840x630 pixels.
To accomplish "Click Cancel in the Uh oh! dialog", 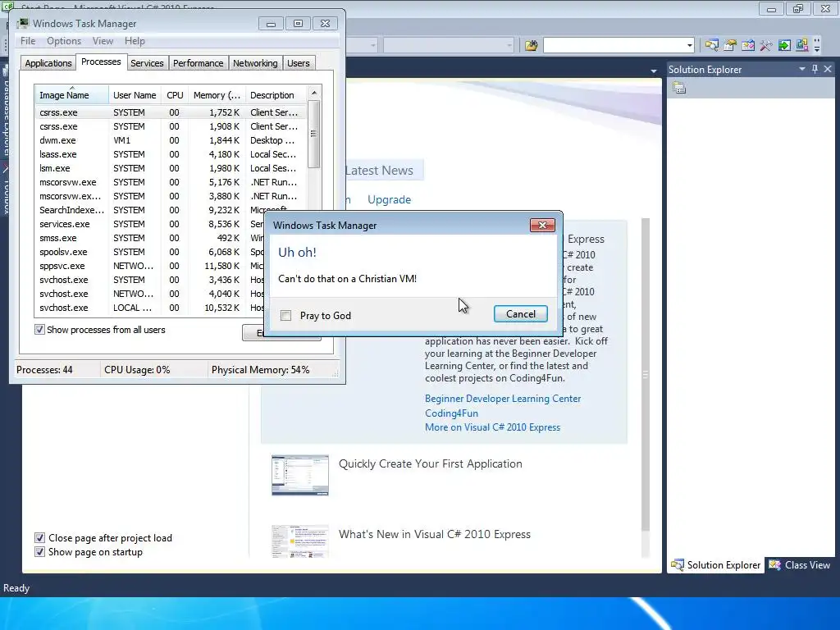I will [521, 314].
